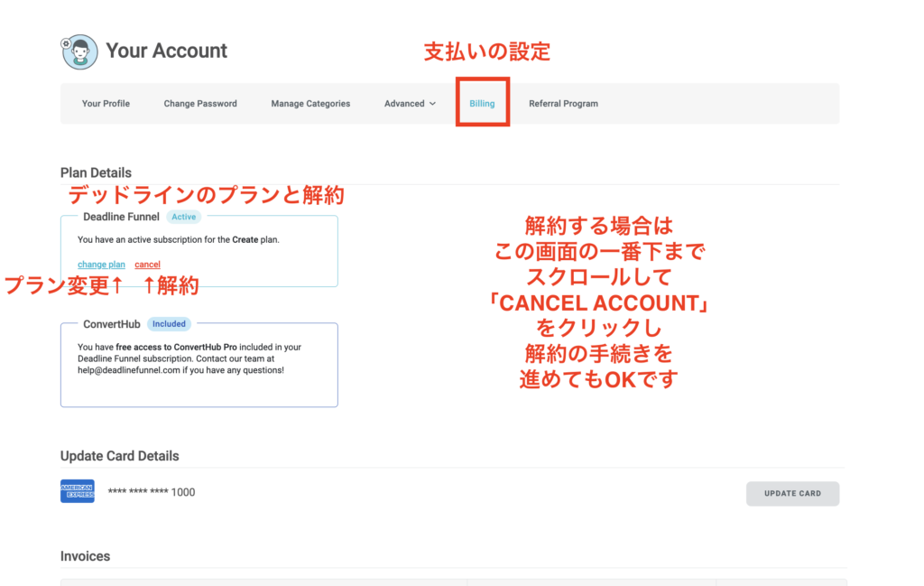Click the Invoices heading
Screen dimensions: 924x586
click(x=86, y=556)
